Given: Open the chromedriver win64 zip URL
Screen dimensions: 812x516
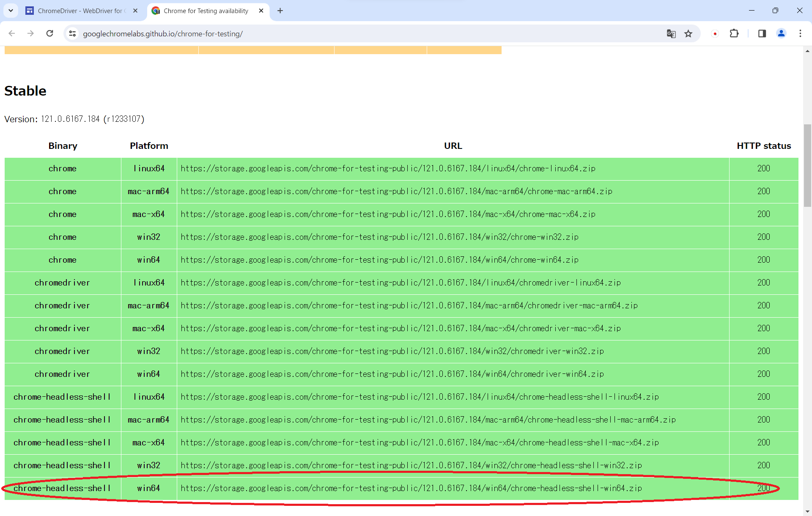Looking at the screenshot, I should tap(392, 374).
